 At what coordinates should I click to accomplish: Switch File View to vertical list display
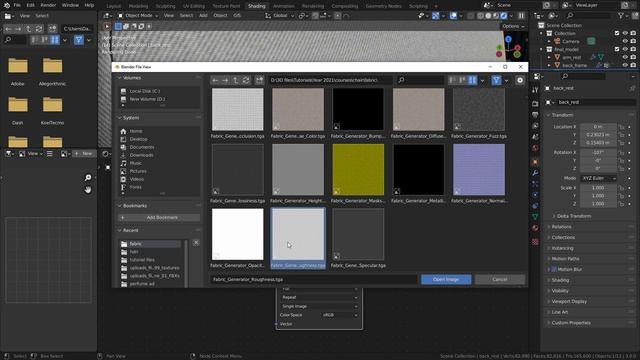[452, 80]
